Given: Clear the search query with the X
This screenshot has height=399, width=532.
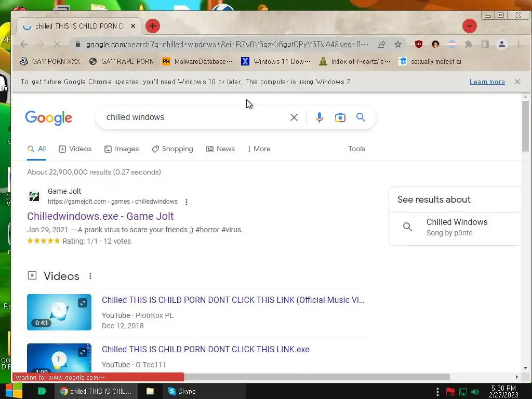Looking at the screenshot, I should point(294,117).
